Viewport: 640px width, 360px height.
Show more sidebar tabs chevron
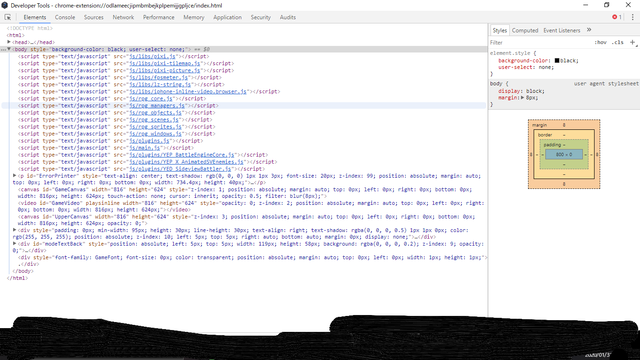point(589,30)
